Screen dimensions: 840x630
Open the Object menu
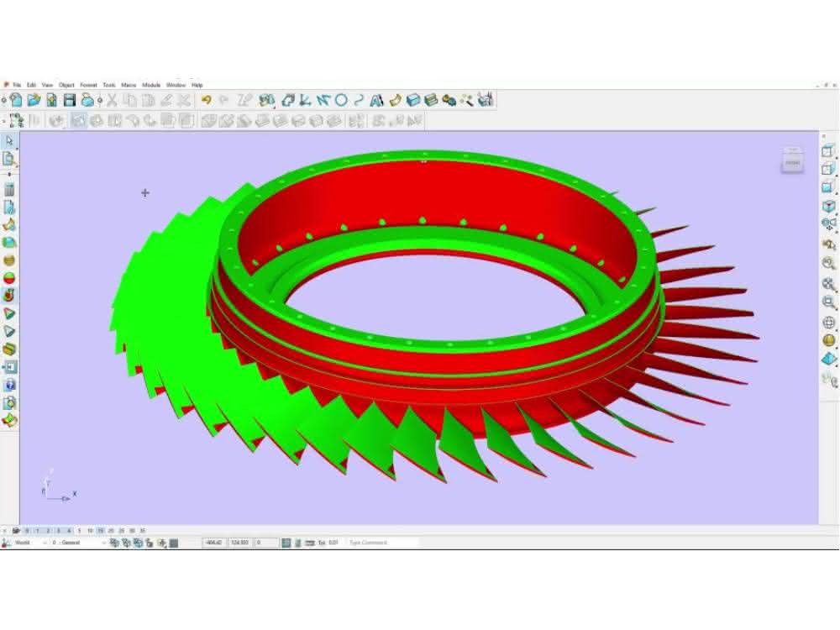(66, 85)
